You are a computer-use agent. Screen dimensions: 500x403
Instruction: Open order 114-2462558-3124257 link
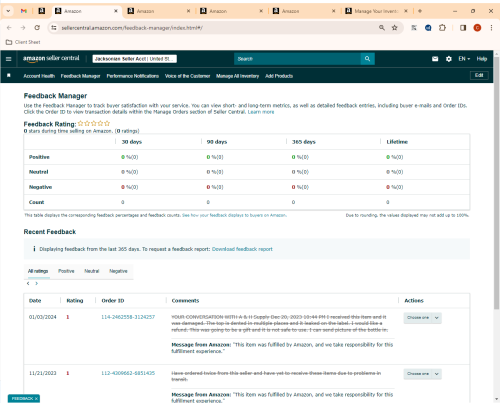click(128, 317)
